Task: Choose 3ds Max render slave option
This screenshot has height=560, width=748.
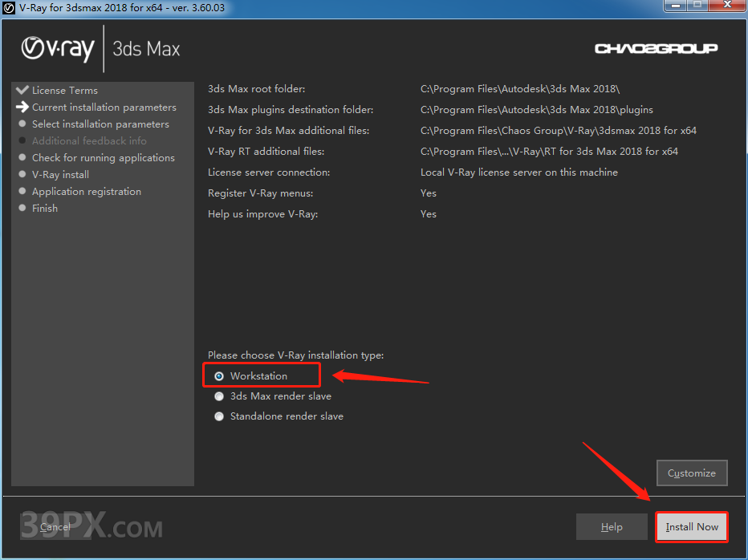Action: [219, 396]
